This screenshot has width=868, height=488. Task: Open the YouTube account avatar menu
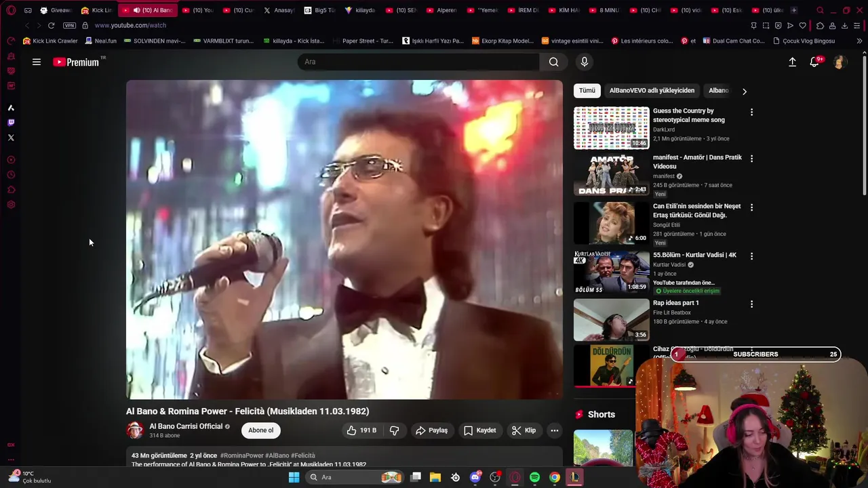click(x=839, y=62)
